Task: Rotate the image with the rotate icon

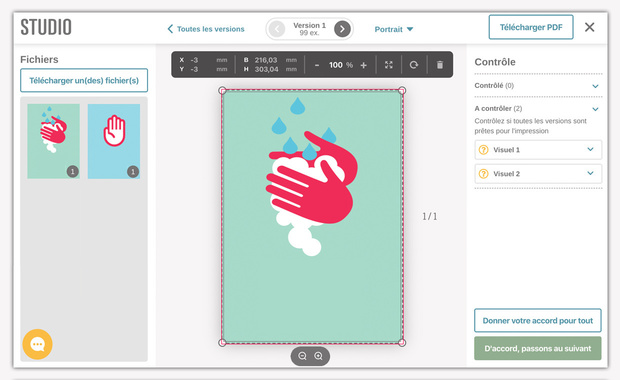Action: (x=414, y=65)
